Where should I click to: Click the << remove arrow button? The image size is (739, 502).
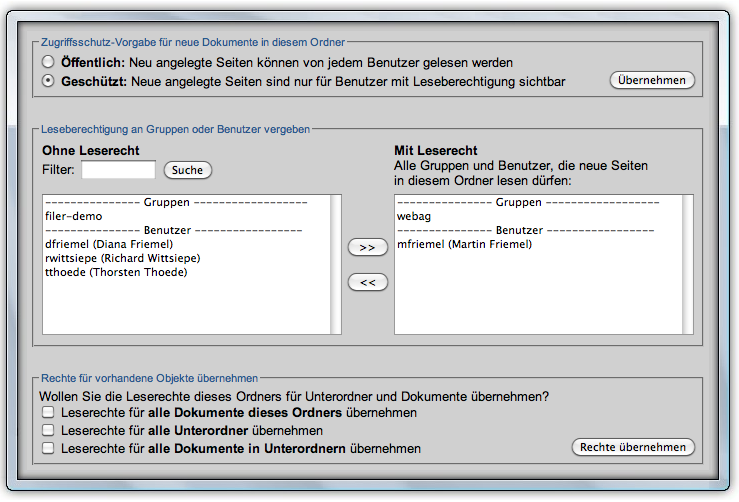pyautogui.click(x=367, y=283)
